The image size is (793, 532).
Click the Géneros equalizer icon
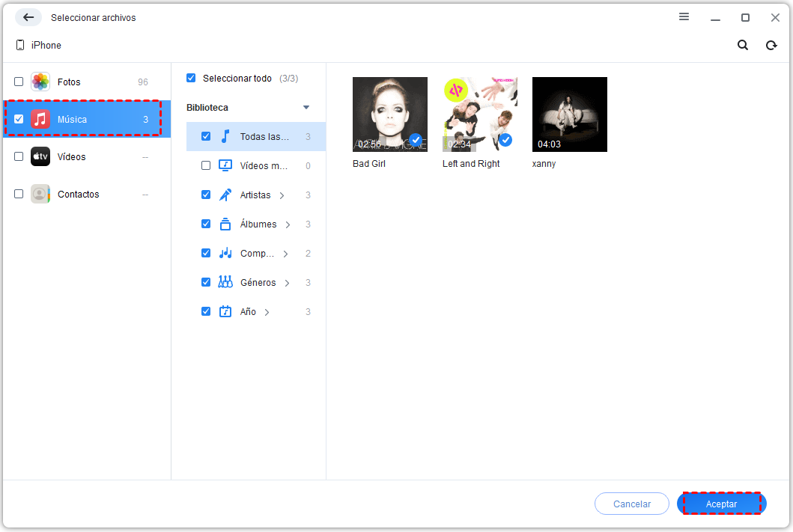pos(225,283)
